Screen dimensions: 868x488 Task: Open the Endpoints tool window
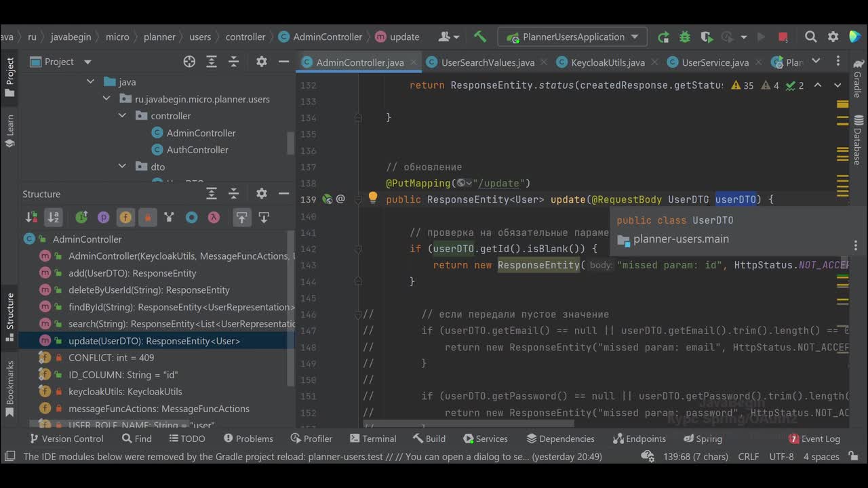639,439
